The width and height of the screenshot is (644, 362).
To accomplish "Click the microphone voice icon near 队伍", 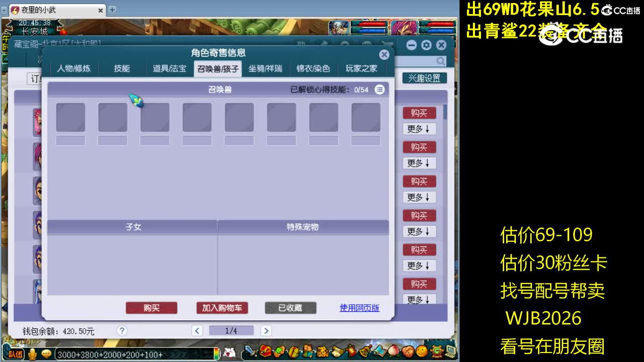I will [31, 353].
